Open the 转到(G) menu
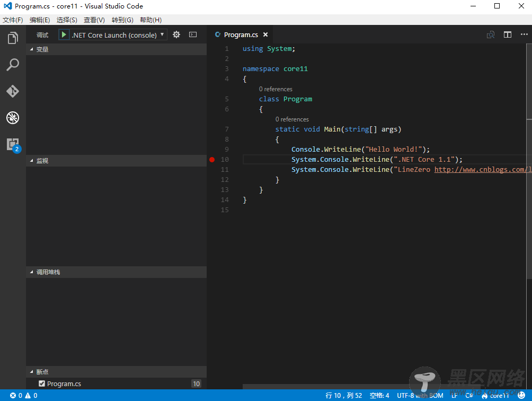 point(122,20)
